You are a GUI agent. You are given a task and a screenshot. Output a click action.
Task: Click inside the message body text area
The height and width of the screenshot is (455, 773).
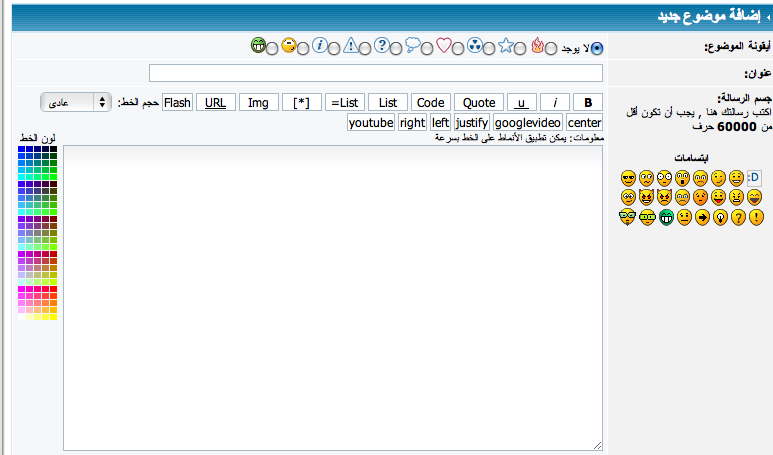point(333,297)
